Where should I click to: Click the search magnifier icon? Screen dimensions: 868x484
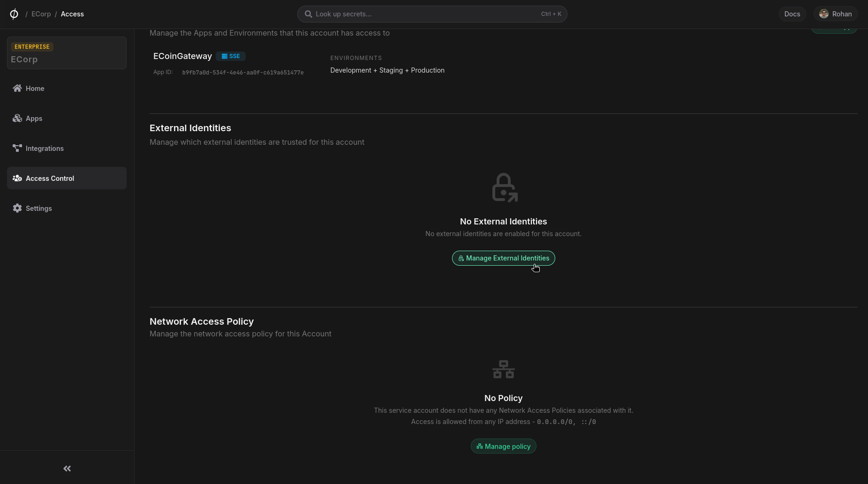click(308, 14)
